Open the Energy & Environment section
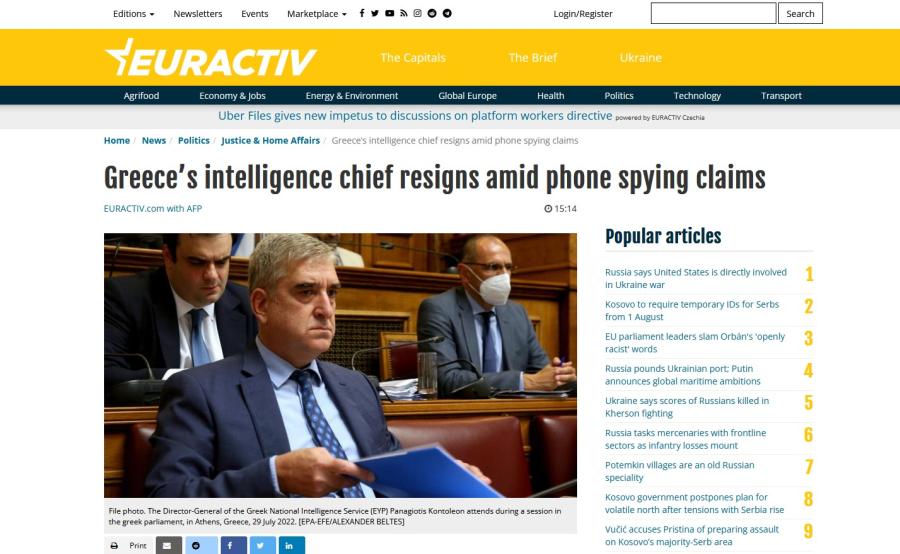Viewport: 900px width, 554px height. point(352,96)
